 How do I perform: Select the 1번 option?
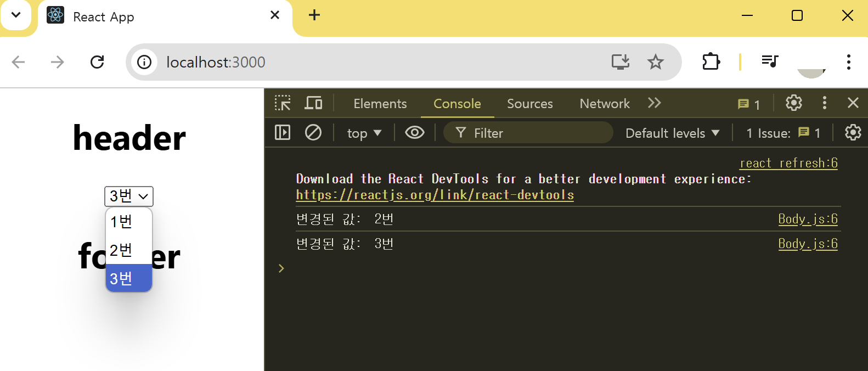tap(129, 221)
